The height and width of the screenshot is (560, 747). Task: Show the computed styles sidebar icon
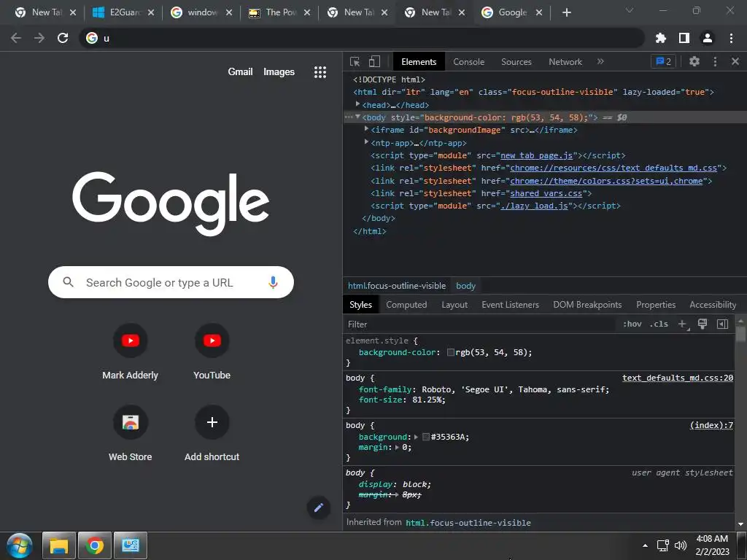pos(723,324)
